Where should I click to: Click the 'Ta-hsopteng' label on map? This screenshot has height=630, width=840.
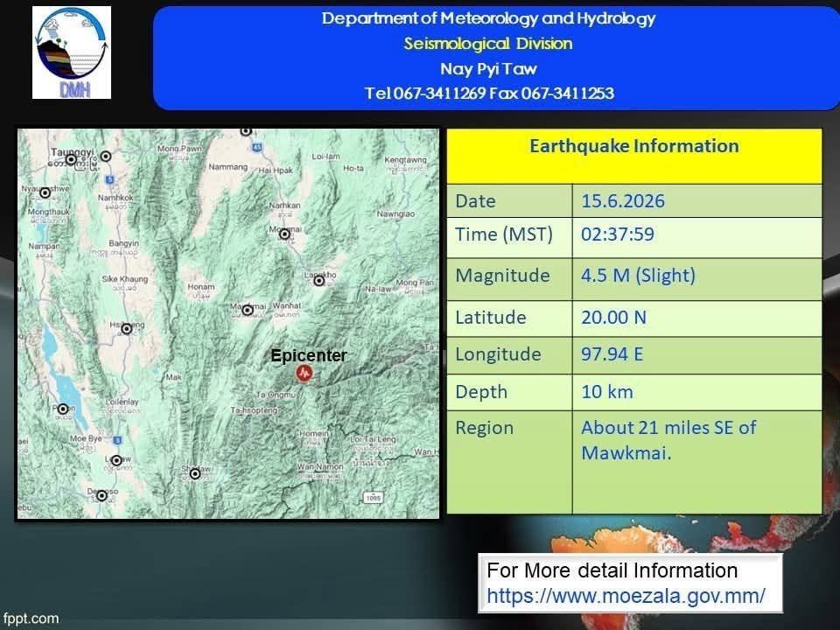[254, 409]
